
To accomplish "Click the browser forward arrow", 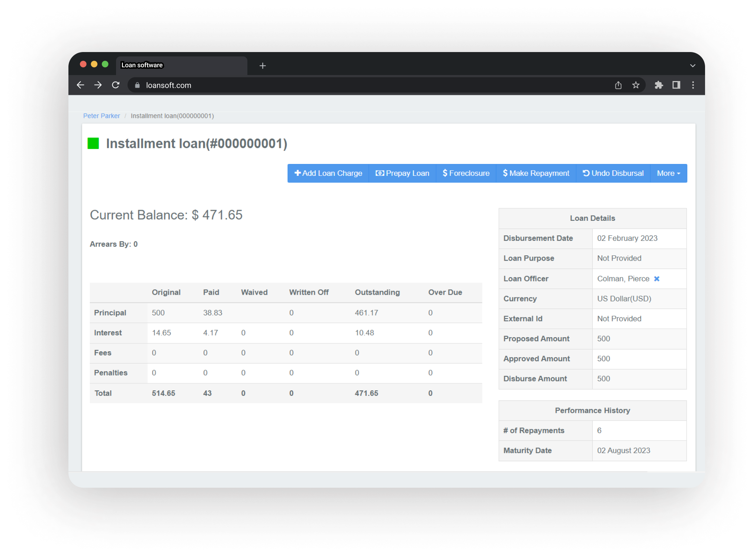I will pyautogui.click(x=98, y=85).
